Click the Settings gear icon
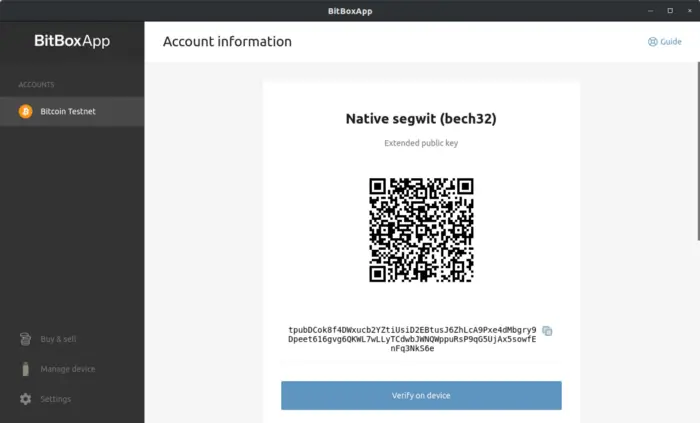 (x=25, y=399)
